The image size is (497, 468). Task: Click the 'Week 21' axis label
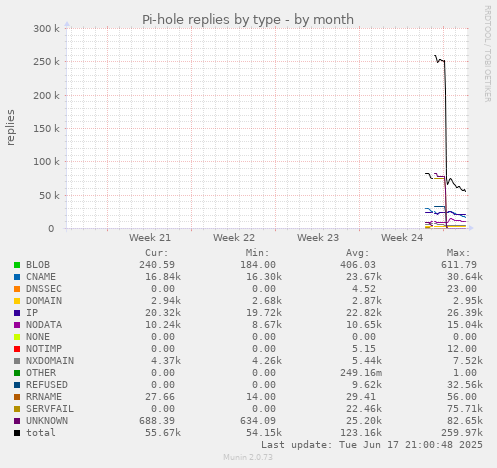pos(150,238)
